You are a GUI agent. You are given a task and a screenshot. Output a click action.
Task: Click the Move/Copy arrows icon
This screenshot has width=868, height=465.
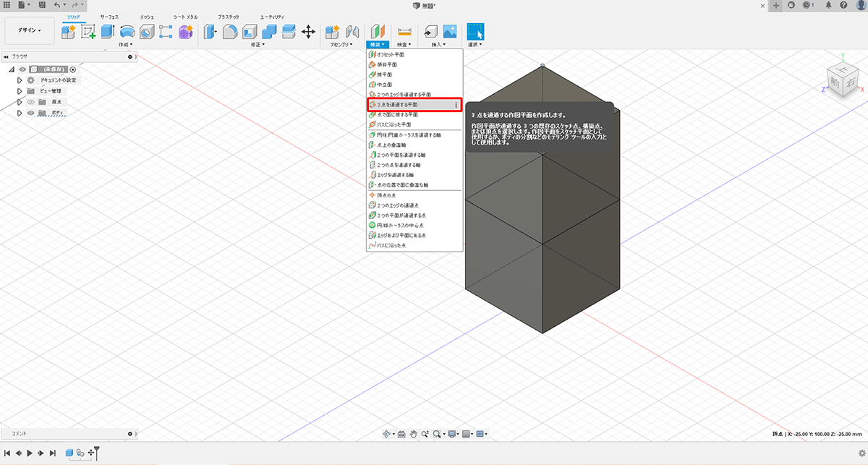[308, 31]
